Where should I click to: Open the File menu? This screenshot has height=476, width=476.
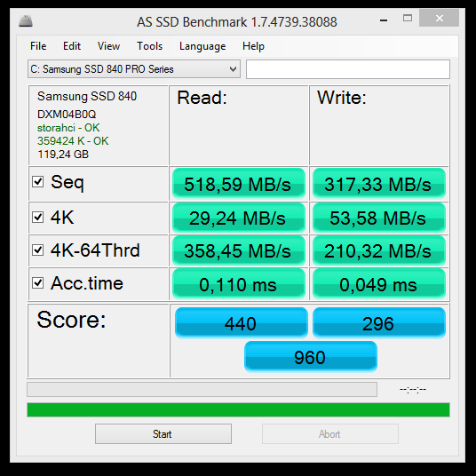click(x=38, y=46)
